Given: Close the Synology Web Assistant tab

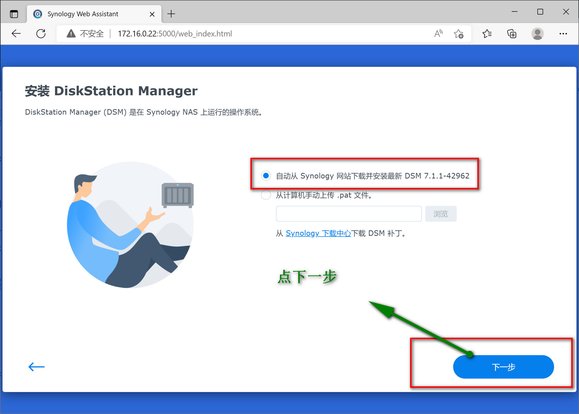Looking at the screenshot, I should click(x=152, y=14).
